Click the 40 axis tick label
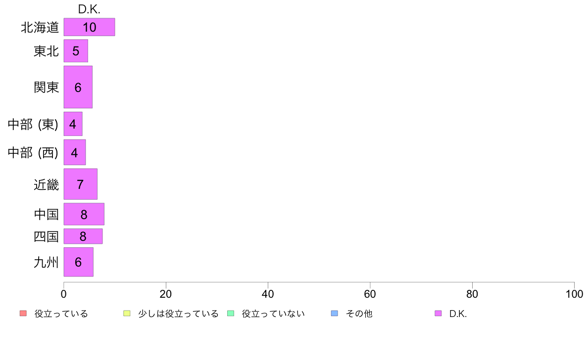Image resolution: width=588 pixels, height=364 pixels. (268, 294)
